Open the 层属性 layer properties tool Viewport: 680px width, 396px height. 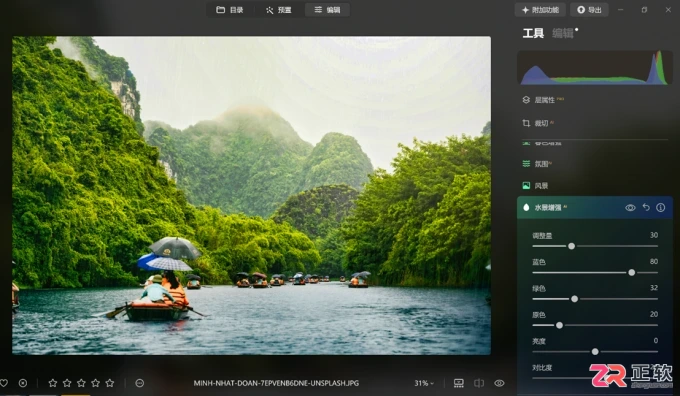(x=544, y=100)
